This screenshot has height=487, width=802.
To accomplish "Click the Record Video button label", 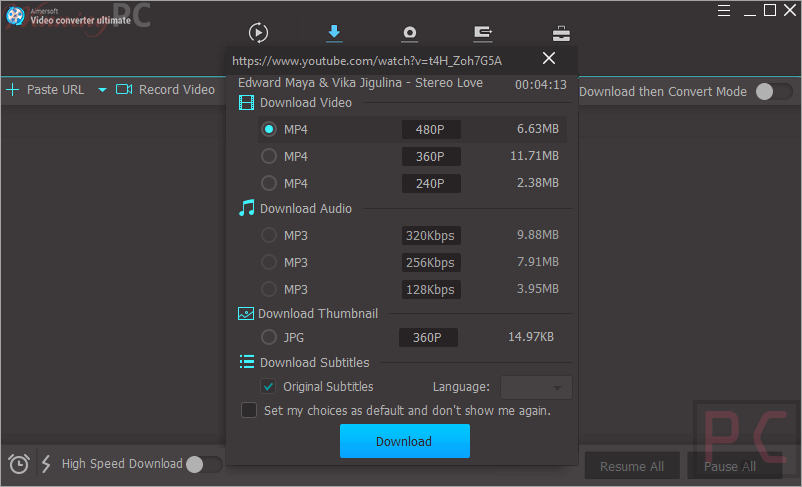I will (x=177, y=90).
